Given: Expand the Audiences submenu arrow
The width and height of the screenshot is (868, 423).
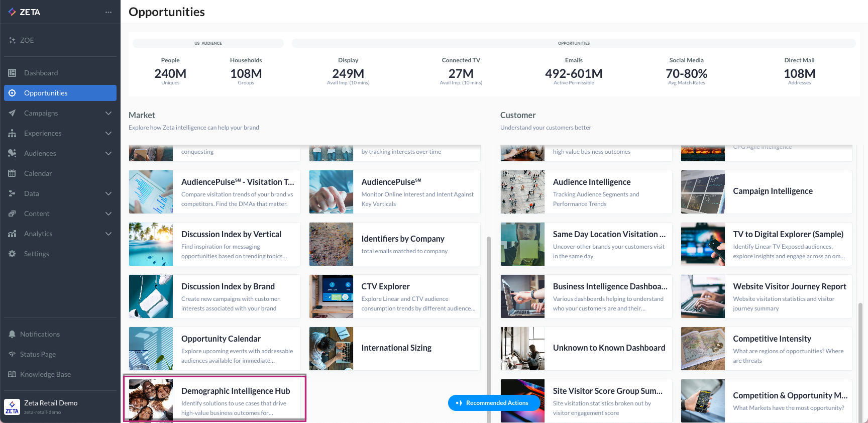Looking at the screenshot, I should [108, 153].
